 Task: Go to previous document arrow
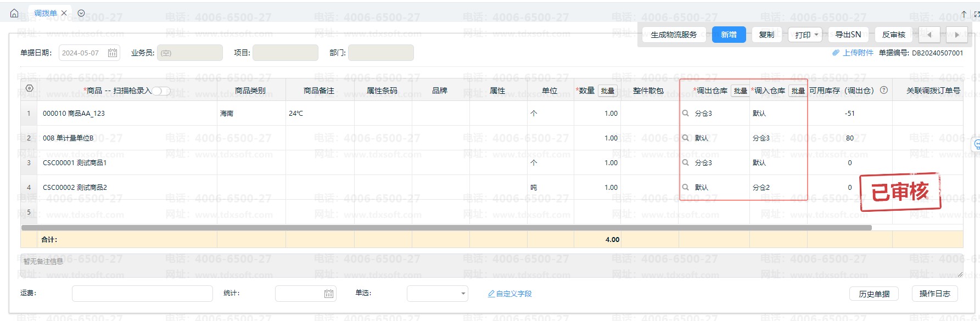tap(929, 35)
